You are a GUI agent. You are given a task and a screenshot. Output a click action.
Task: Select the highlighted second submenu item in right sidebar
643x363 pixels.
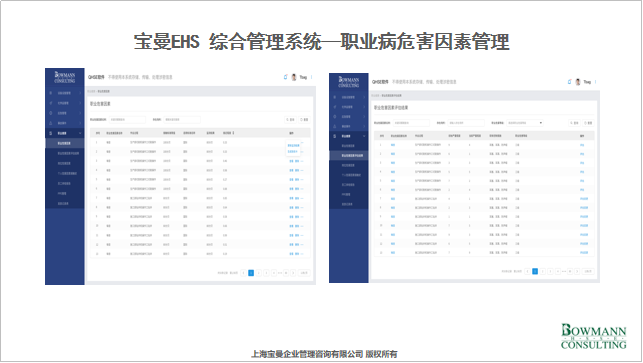(x=349, y=155)
